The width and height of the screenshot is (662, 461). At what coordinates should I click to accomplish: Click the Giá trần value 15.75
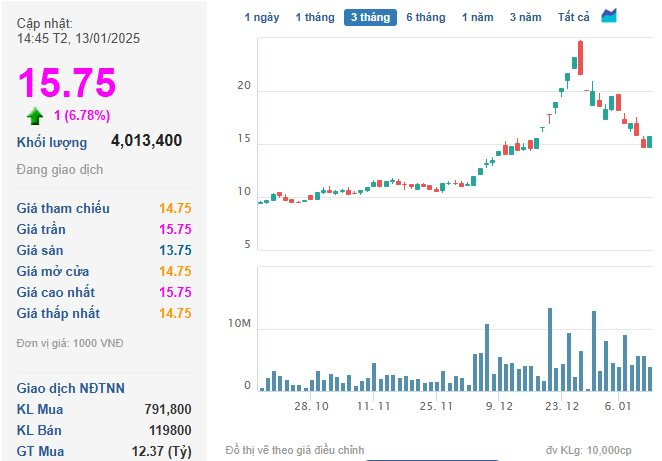(175, 229)
